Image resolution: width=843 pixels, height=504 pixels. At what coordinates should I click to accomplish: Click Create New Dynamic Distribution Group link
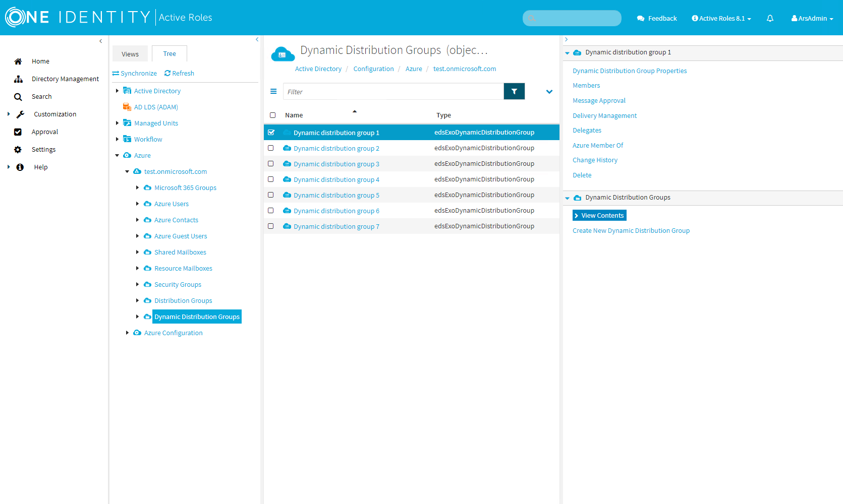631,231
